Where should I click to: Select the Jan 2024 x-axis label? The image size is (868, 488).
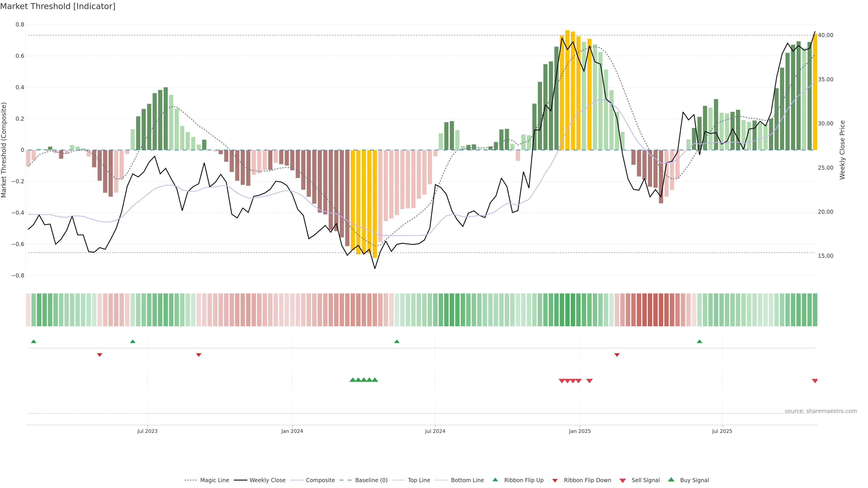coord(292,431)
